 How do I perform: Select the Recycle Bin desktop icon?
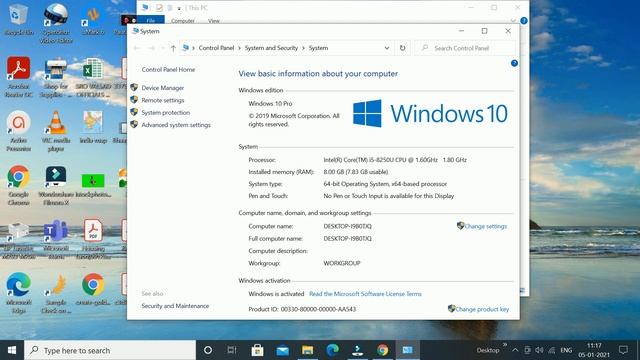[18, 19]
